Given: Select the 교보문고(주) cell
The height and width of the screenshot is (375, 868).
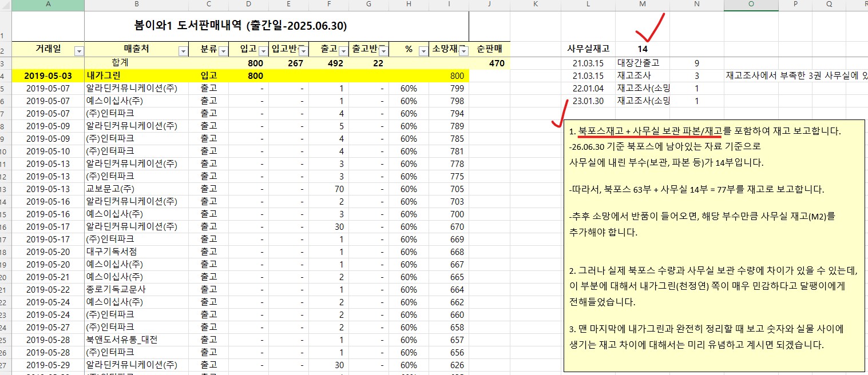Looking at the screenshot, I should pyautogui.click(x=136, y=189).
